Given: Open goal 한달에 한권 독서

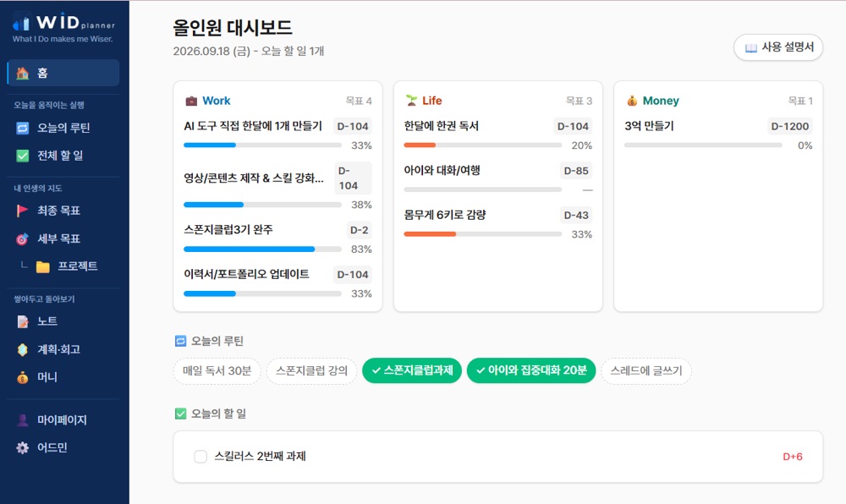Looking at the screenshot, I should coord(442,126).
